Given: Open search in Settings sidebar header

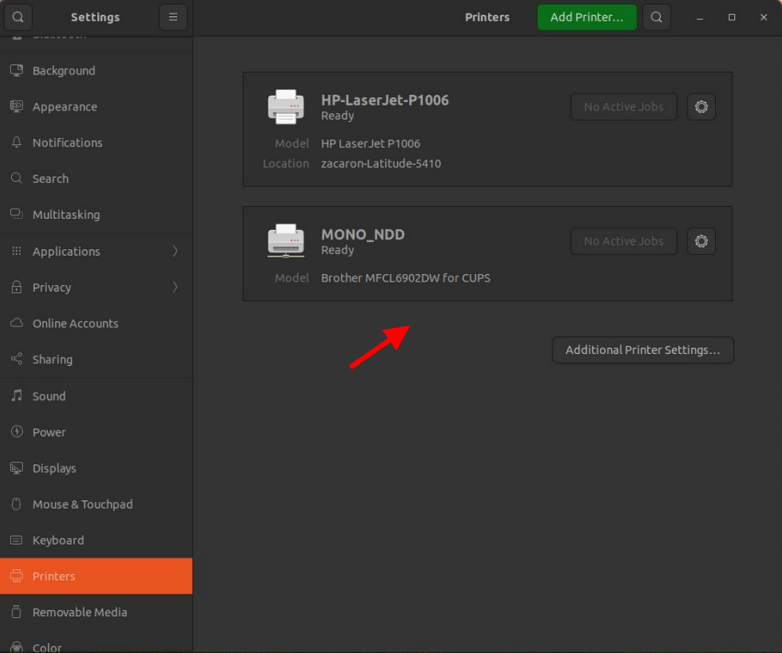Looking at the screenshot, I should (18, 17).
